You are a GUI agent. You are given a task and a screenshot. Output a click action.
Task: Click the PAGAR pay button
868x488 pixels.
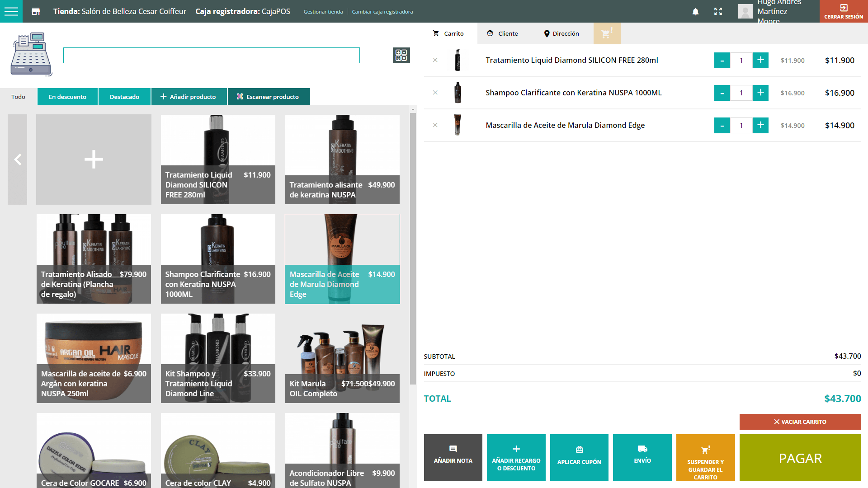click(800, 458)
